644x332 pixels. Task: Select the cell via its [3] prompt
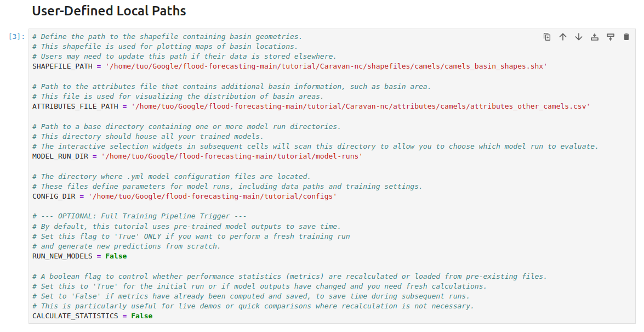pyautogui.click(x=17, y=37)
